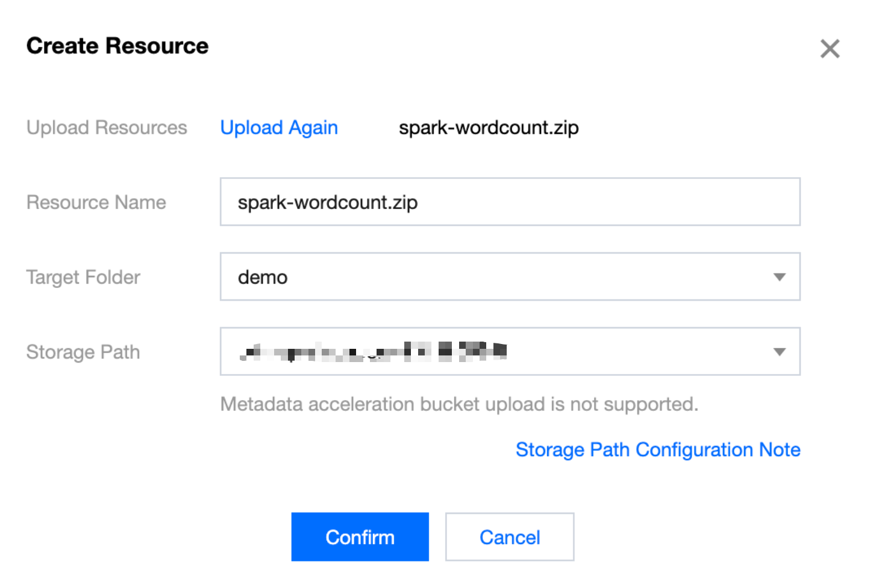Click the Target Folder label
The height and width of the screenshot is (588, 870).
(x=83, y=277)
